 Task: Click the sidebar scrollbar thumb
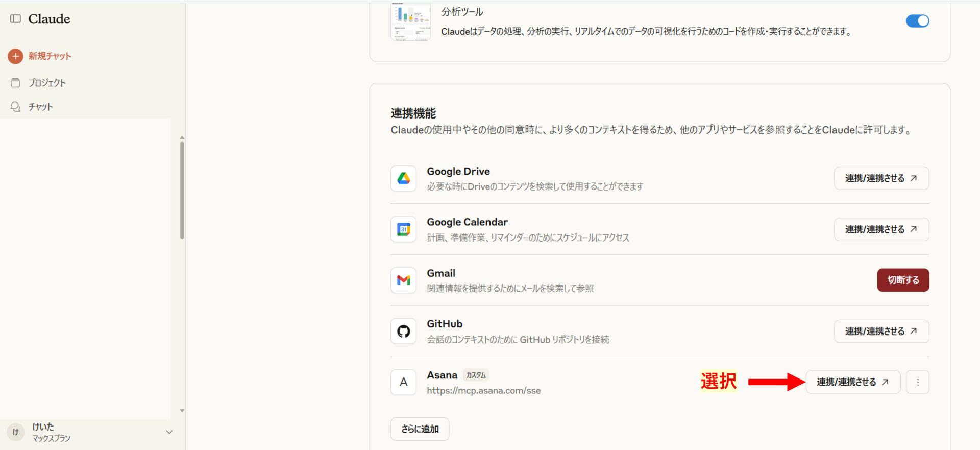(182, 190)
